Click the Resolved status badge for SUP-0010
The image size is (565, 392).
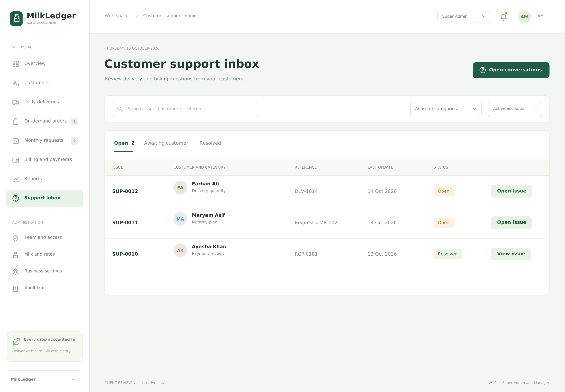click(447, 254)
